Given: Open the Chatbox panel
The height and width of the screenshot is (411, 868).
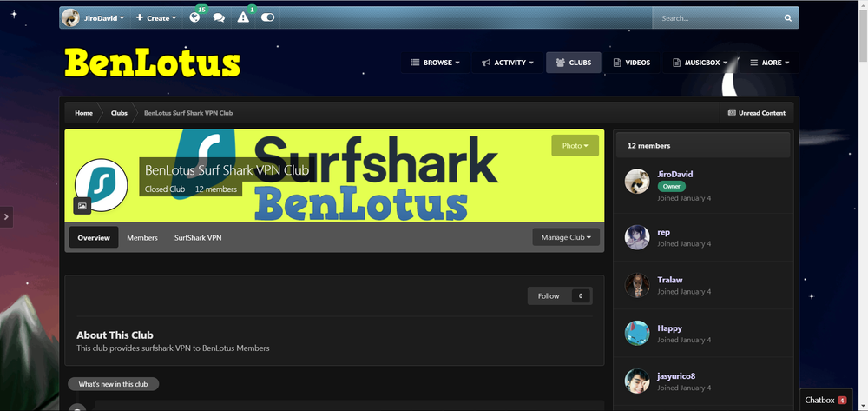Looking at the screenshot, I should coord(825,400).
